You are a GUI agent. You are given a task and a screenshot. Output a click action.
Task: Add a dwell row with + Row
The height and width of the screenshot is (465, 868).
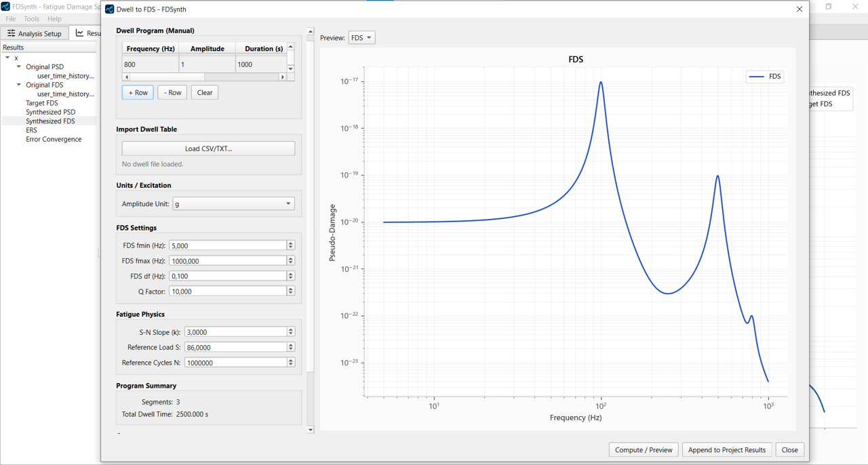tap(138, 92)
